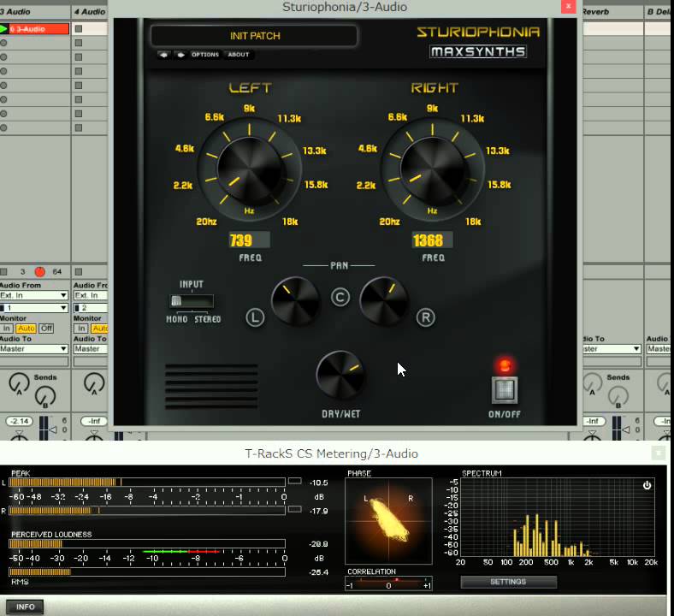
Task: Toggle the ON/OFF power button
Action: (x=505, y=390)
